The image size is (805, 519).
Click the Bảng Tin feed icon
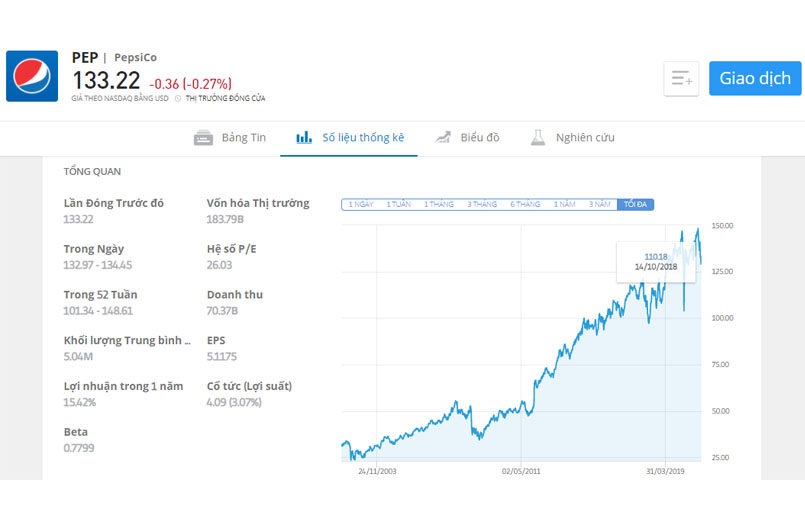click(203, 138)
